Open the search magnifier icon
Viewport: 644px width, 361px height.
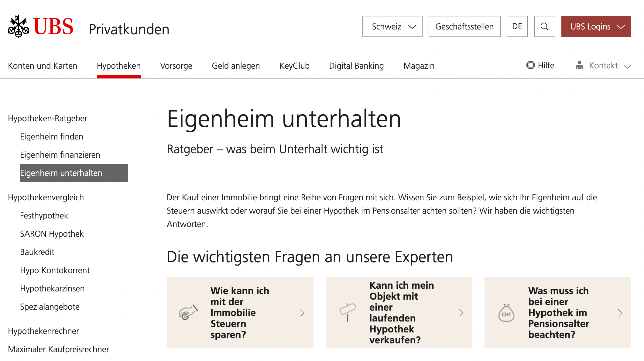544,26
